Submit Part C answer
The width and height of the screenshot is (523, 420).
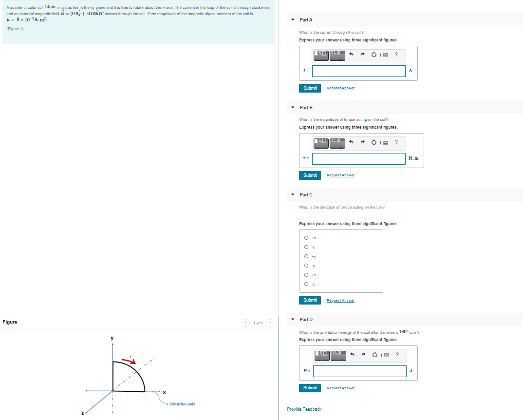(x=310, y=300)
